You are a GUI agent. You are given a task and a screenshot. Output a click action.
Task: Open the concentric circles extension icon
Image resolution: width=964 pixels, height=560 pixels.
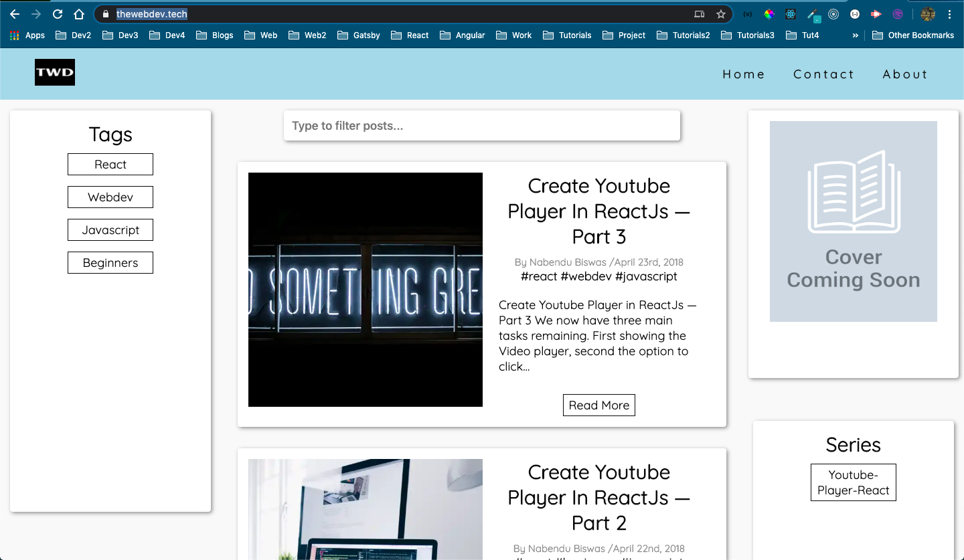(x=833, y=14)
